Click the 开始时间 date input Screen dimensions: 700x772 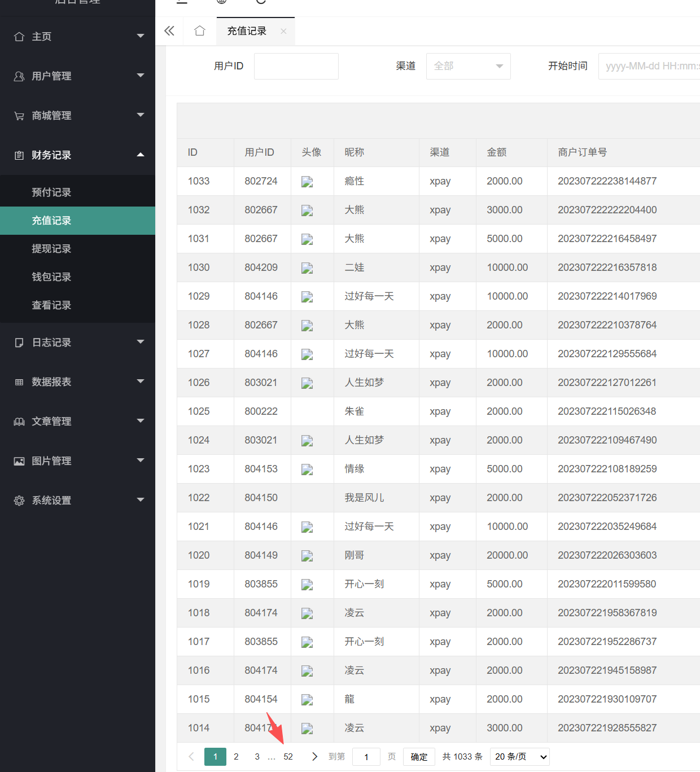point(649,66)
